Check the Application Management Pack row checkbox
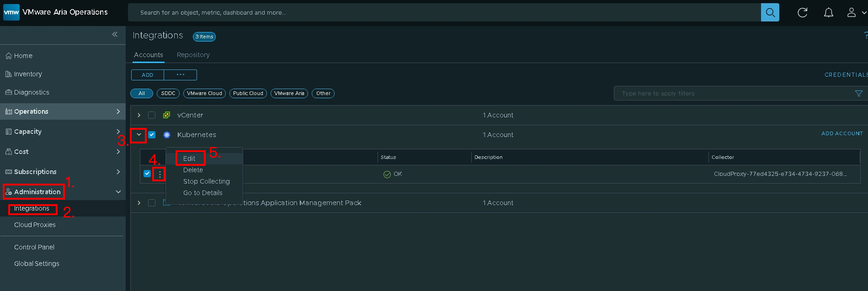Viewport: 868px width, 291px height. tap(152, 203)
